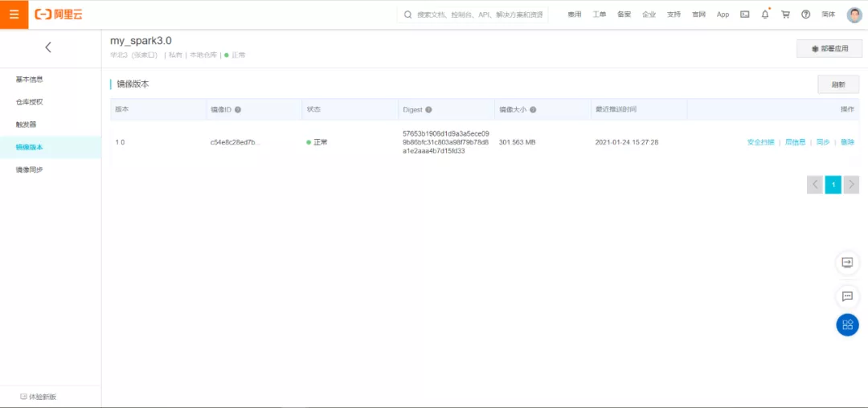This screenshot has width=868, height=408.
Task: Click the 刷新 refresh button
Action: [x=838, y=84]
